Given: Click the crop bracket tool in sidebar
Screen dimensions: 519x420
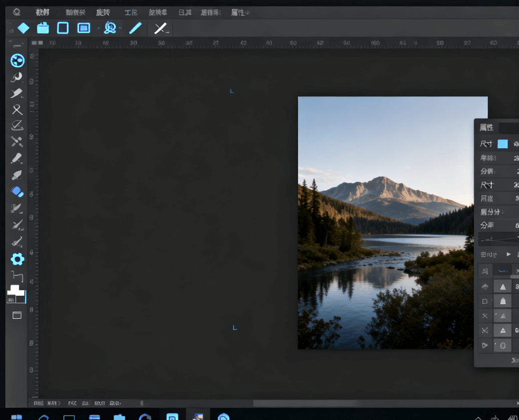Looking at the screenshot, I should point(17,276).
